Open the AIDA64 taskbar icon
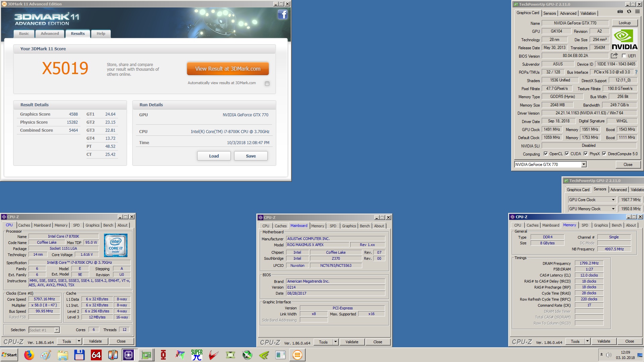This screenshot has height=362, width=644. [96, 355]
